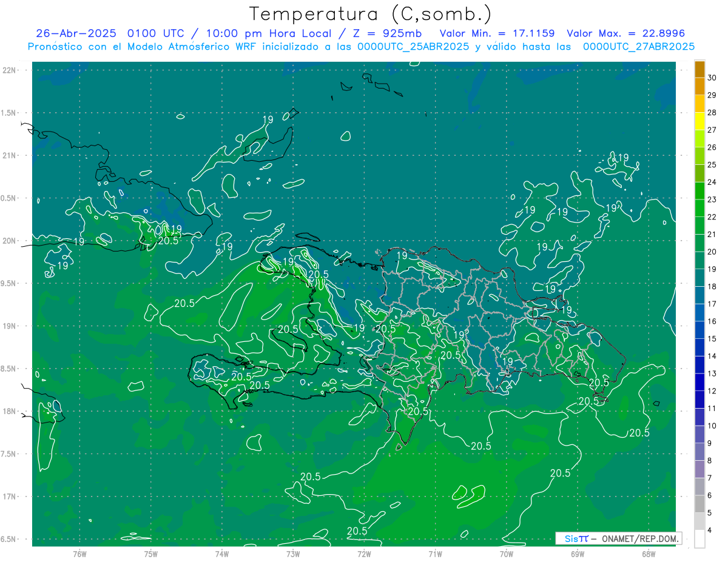Click the color bar label "4"
Screen dimensions: 728x562
coord(709,531)
